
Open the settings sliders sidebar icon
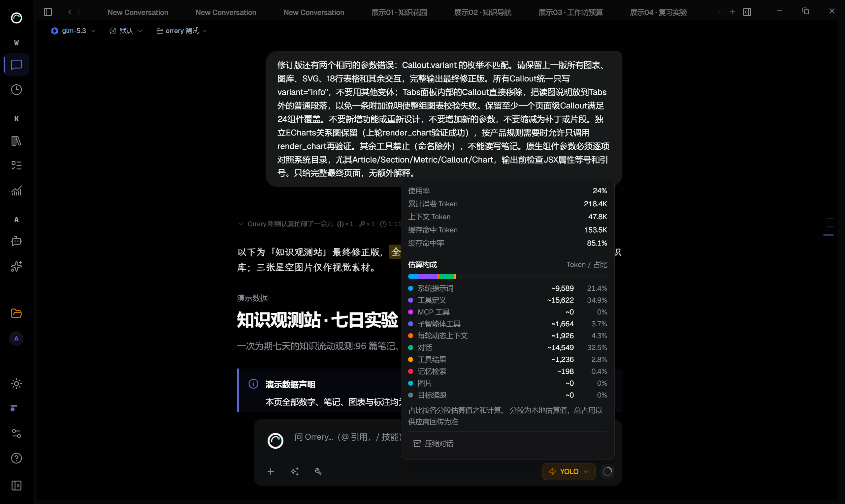tap(16, 433)
